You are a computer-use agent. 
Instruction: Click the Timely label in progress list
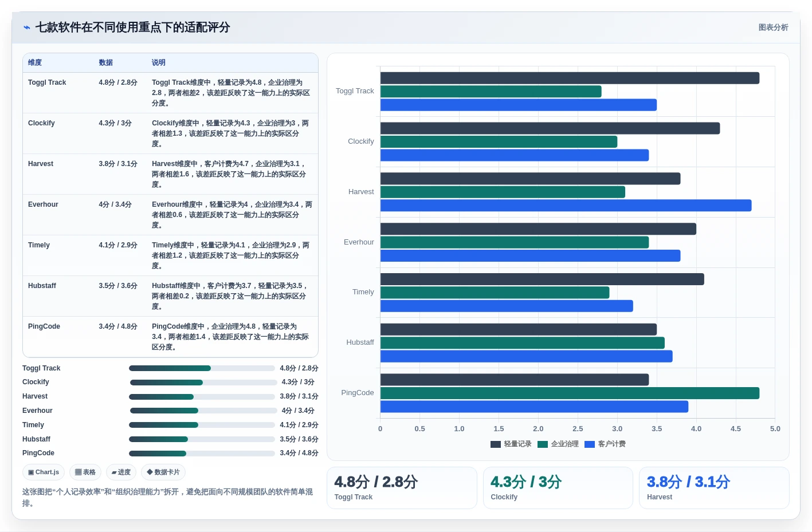pyautogui.click(x=33, y=425)
